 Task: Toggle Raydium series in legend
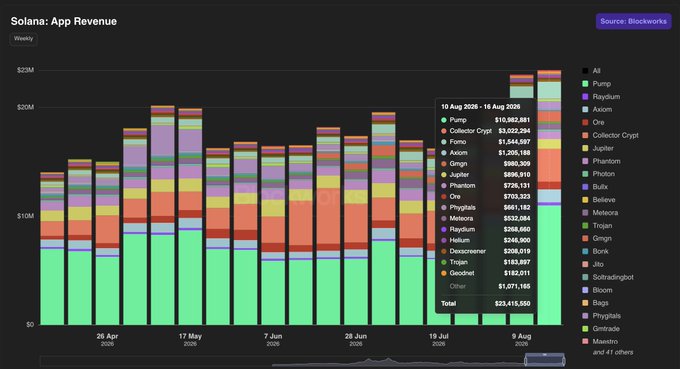(601, 97)
